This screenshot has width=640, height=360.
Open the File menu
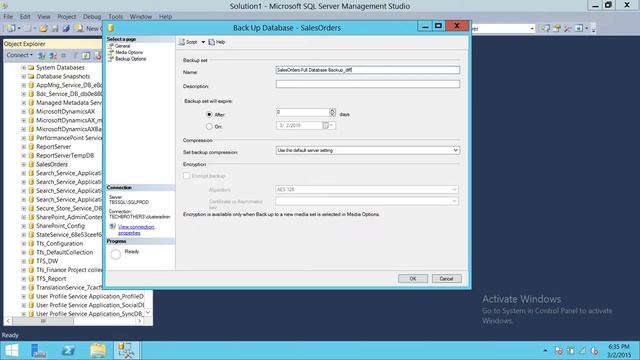pyautogui.click(x=8, y=17)
